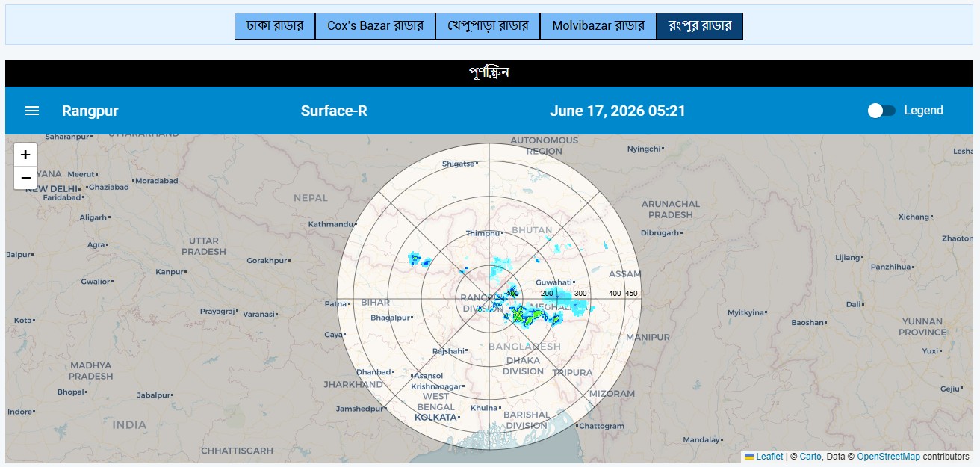This screenshot has height=467, width=980.
Task: Switch to ঢাকা রাডার tab
Action: tap(275, 26)
